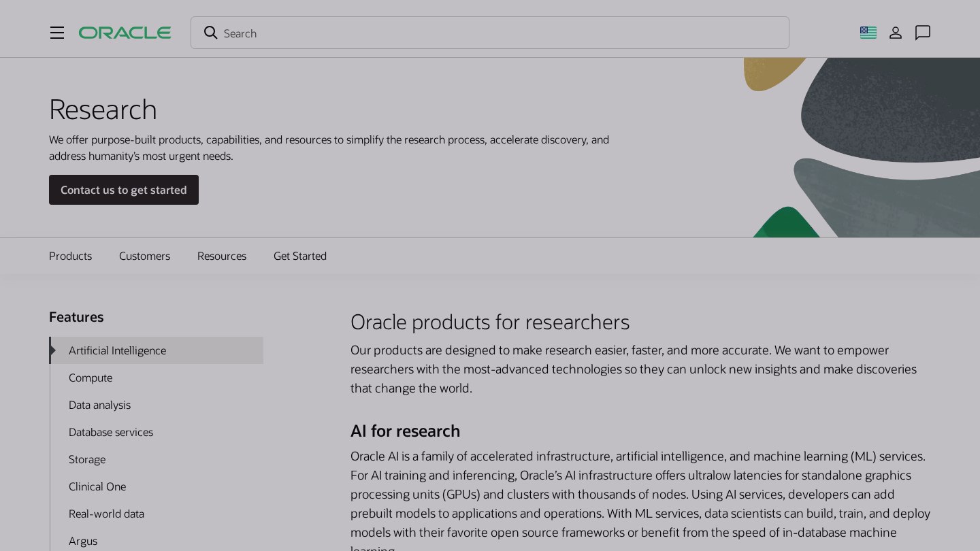Open the account profile icon
This screenshot has width=980, height=551.
896,33
